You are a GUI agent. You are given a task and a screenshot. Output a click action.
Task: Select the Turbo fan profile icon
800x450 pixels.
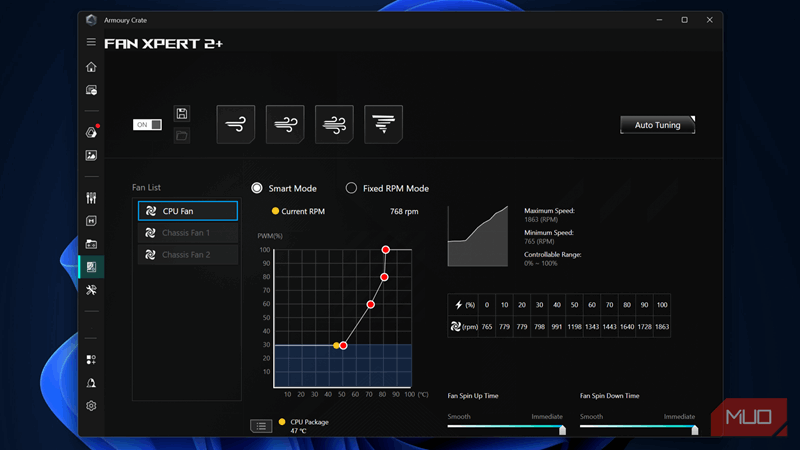pos(334,125)
